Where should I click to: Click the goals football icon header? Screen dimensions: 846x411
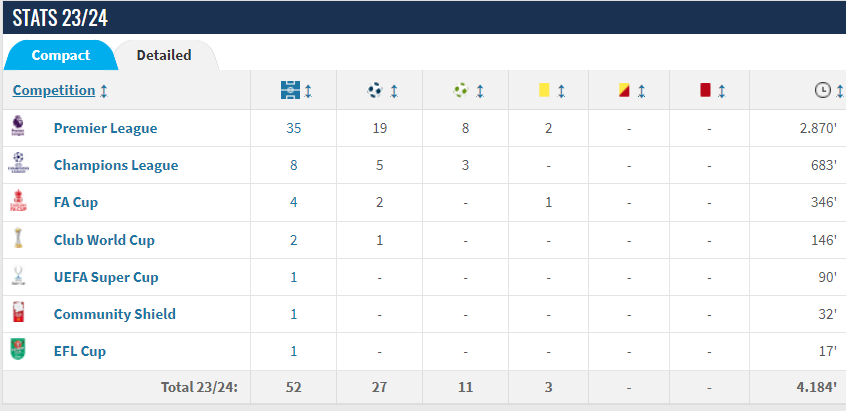pyautogui.click(x=375, y=90)
